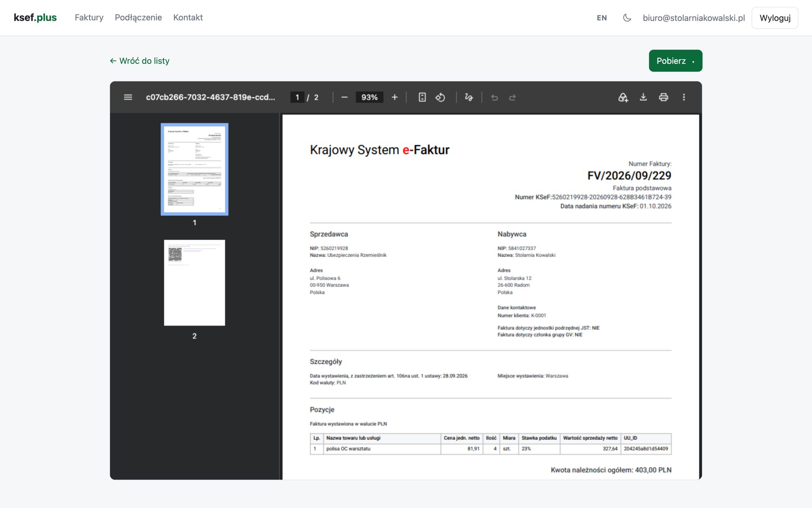Click the fit to page icon
This screenshot has width=812, height=508.
click(x=422, y=97)
